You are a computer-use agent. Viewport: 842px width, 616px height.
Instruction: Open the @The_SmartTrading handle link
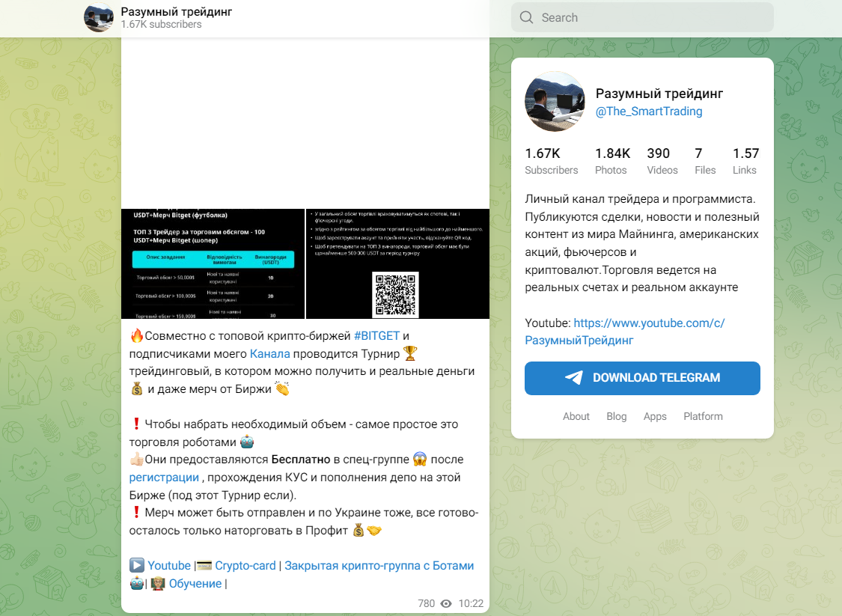tap(649, 112)
